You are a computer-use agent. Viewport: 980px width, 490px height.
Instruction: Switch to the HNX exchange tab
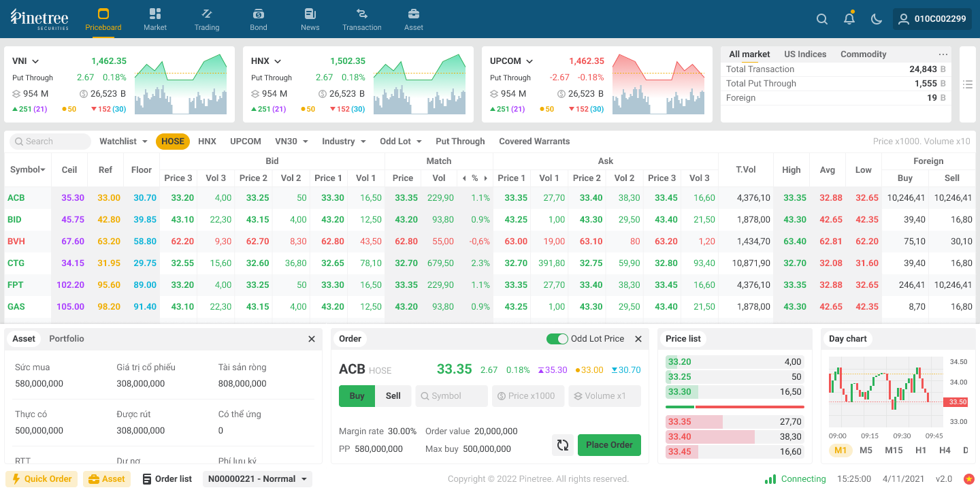point(207,142)
